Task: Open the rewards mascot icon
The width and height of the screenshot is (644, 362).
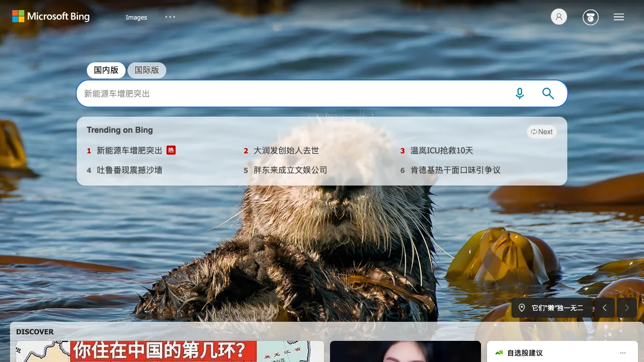Action: (591, 18)
